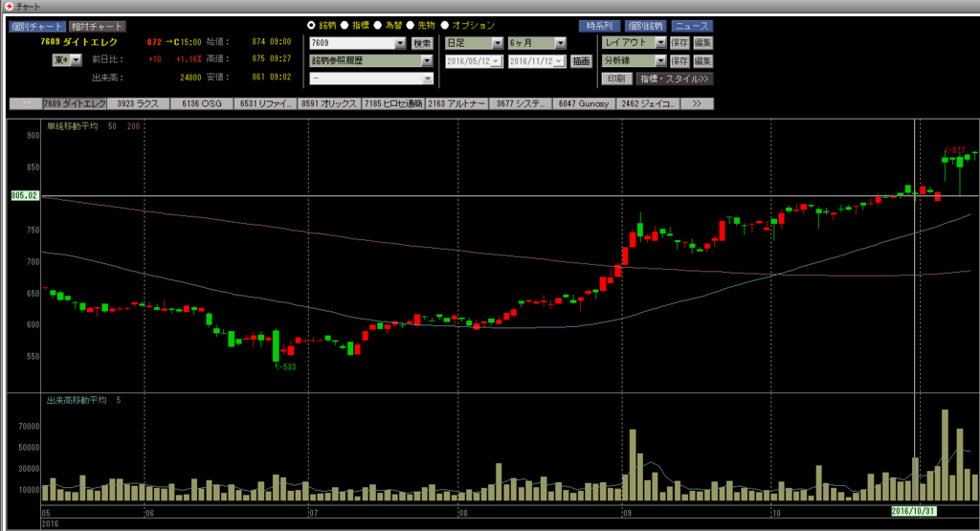The width and height of the screenshot is (980, 531).
Task: Click 保存 next to レイアウト
Action: coord(679,42)
